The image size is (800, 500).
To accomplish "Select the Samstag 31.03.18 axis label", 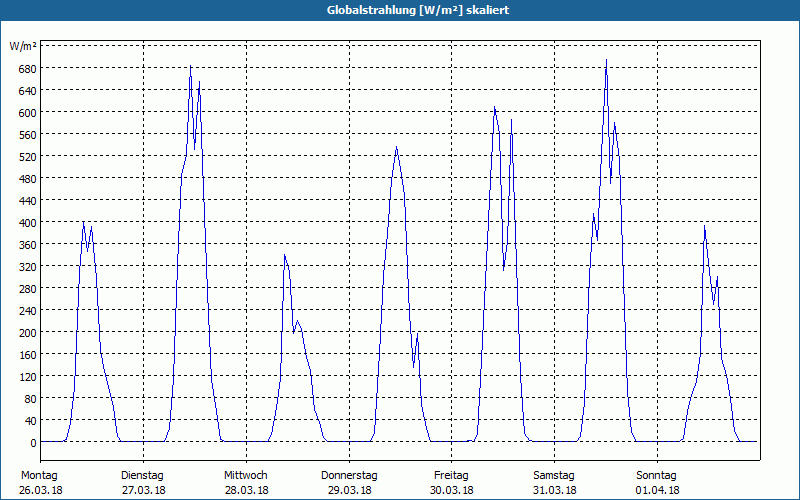I will [555, 483].
